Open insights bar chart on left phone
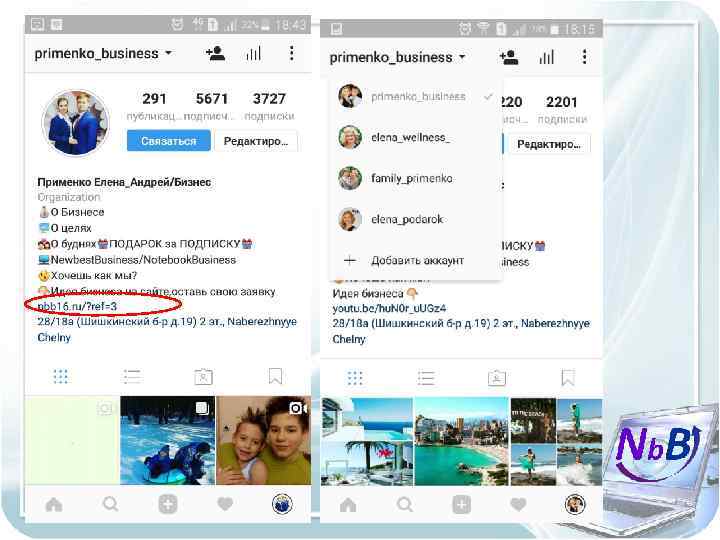Image resolution: width=720 pixels, height=540 pixels. tap(253, 53)
